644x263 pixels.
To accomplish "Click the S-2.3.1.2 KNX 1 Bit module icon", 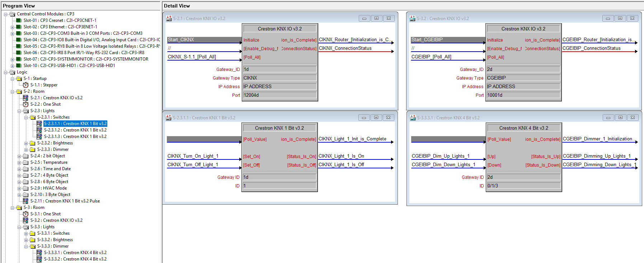I will [x=39, y=130].
